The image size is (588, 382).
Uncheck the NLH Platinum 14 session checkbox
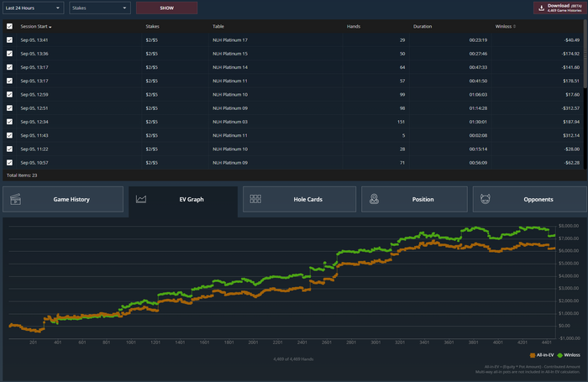point(10,67)
